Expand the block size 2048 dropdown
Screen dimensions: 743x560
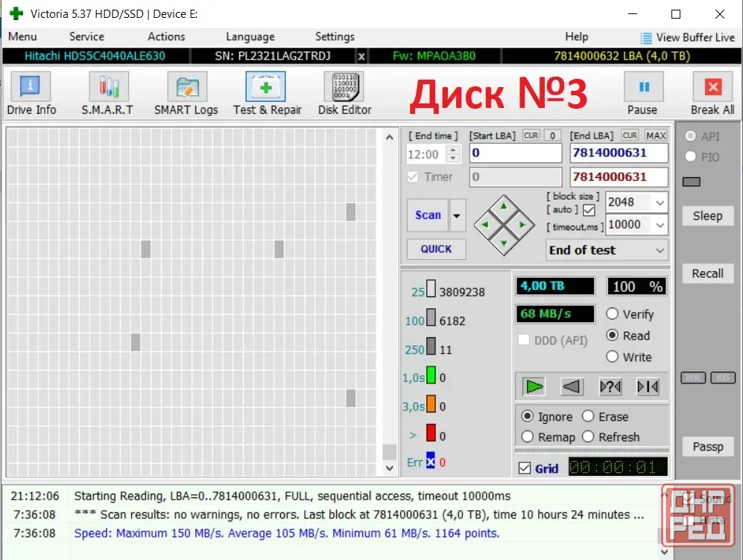pyautogui.click(x=636, y=202)
